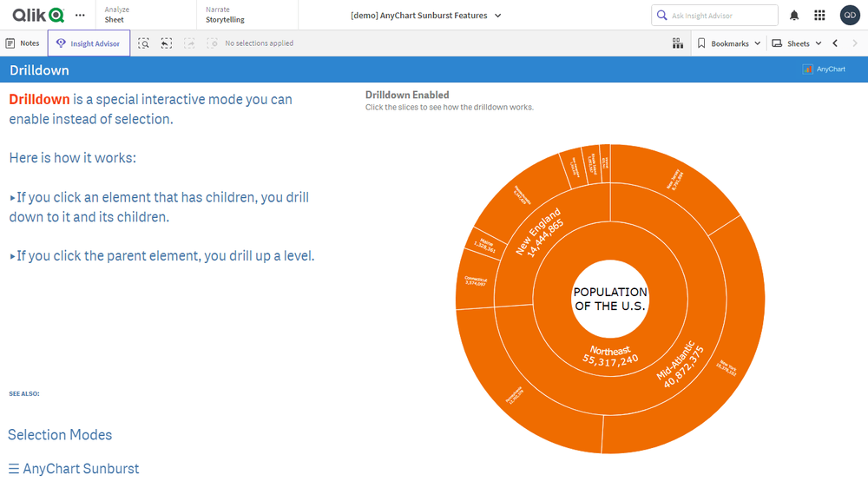This screenshot has width=868, height=488.
Task: Open Smart Search selections tool
Action: [x=144, y=43]
